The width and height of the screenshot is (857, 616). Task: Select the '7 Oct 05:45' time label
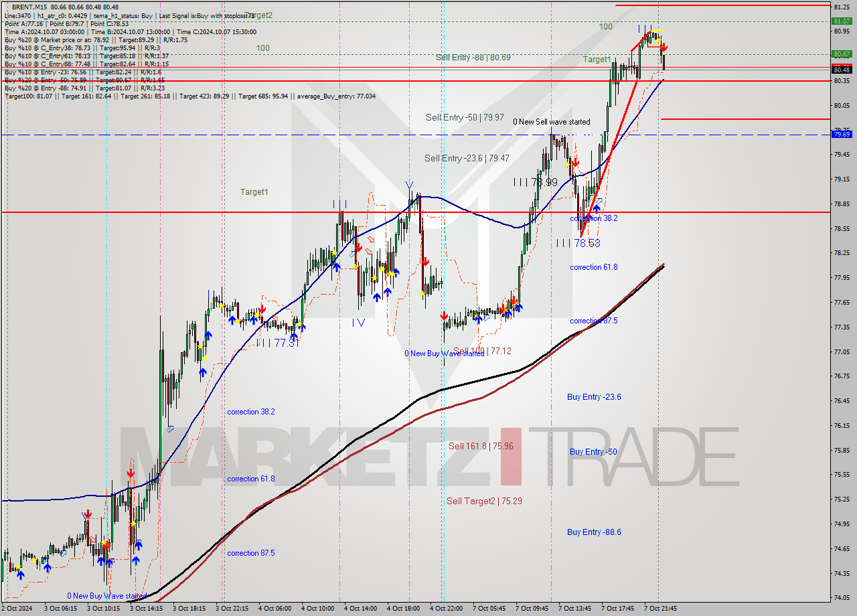489,609
